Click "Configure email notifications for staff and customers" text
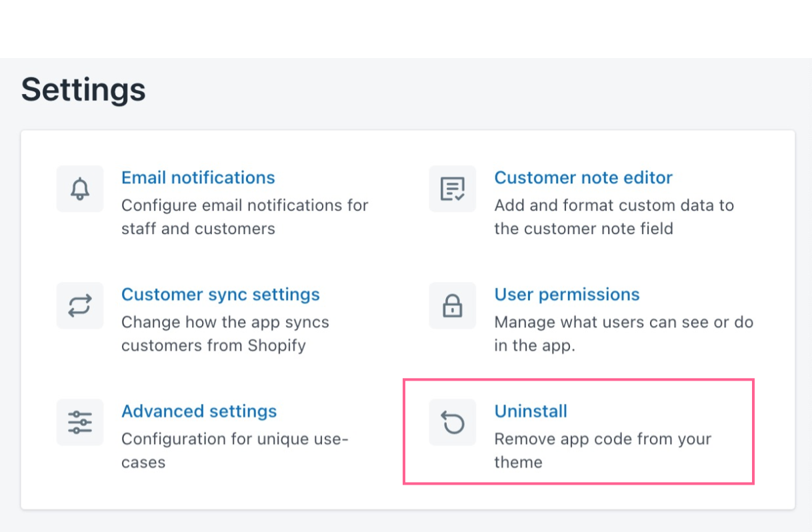 [x=245, y=217]
